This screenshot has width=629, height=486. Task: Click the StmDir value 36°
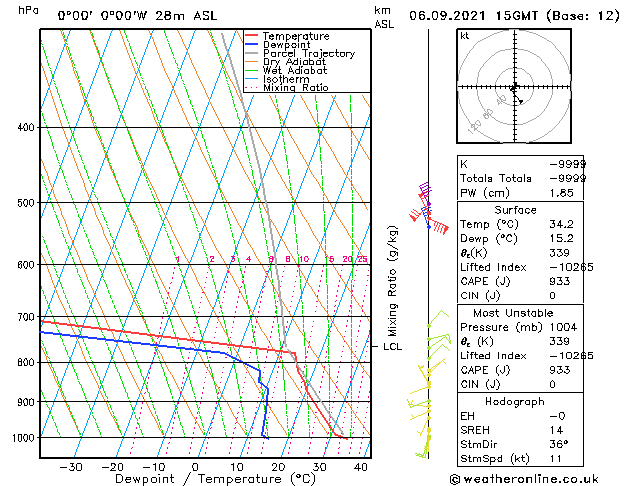point(559,444)
